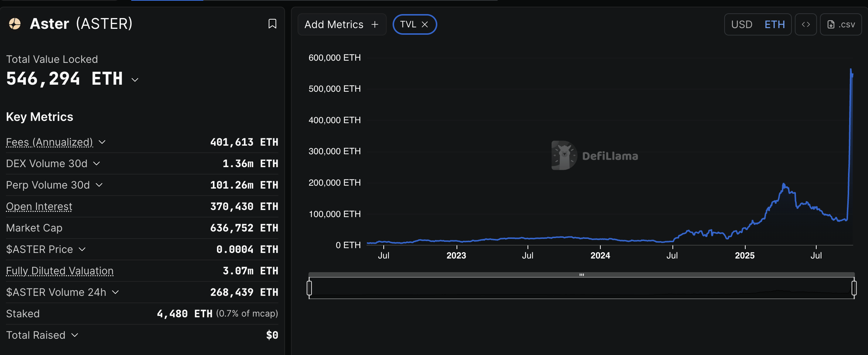Remove the TVL metric chip
This screenshot has width=868, height=355.
[x=425, y=24]
